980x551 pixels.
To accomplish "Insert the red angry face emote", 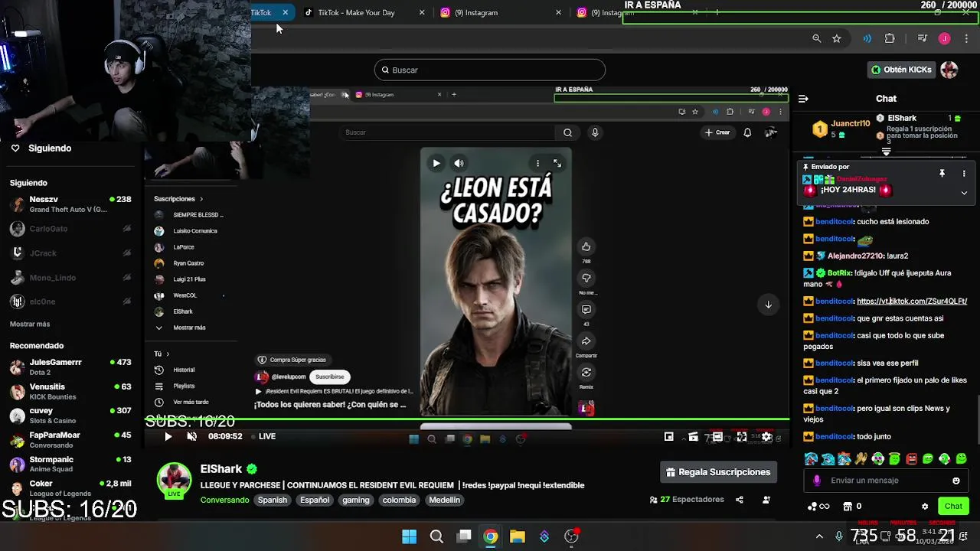I will [911, 459].
